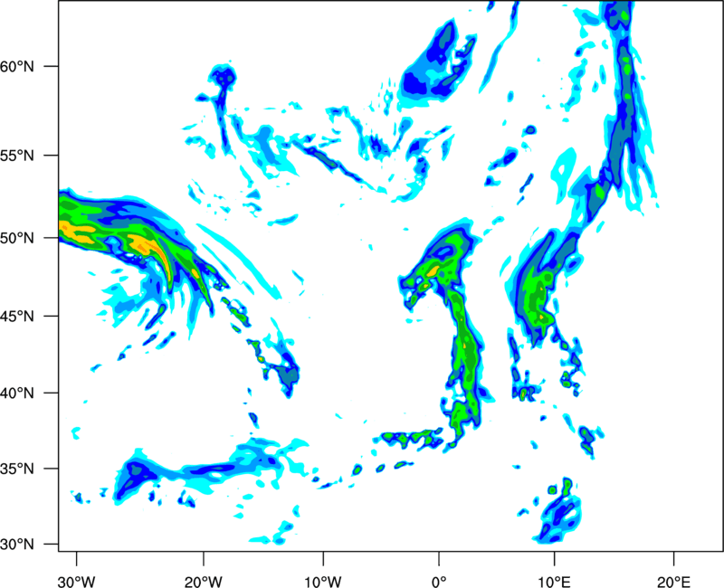Click the 35°N latitude label
This screenshot has width=724, height=588.
(x=17, y=469)
